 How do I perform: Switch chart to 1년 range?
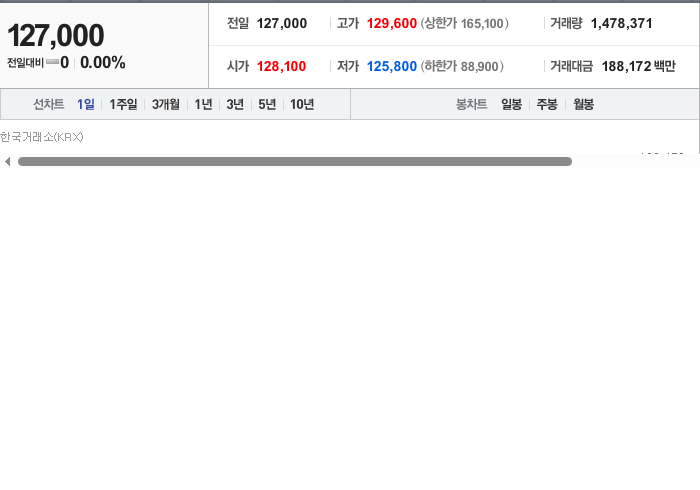[203, 104]
